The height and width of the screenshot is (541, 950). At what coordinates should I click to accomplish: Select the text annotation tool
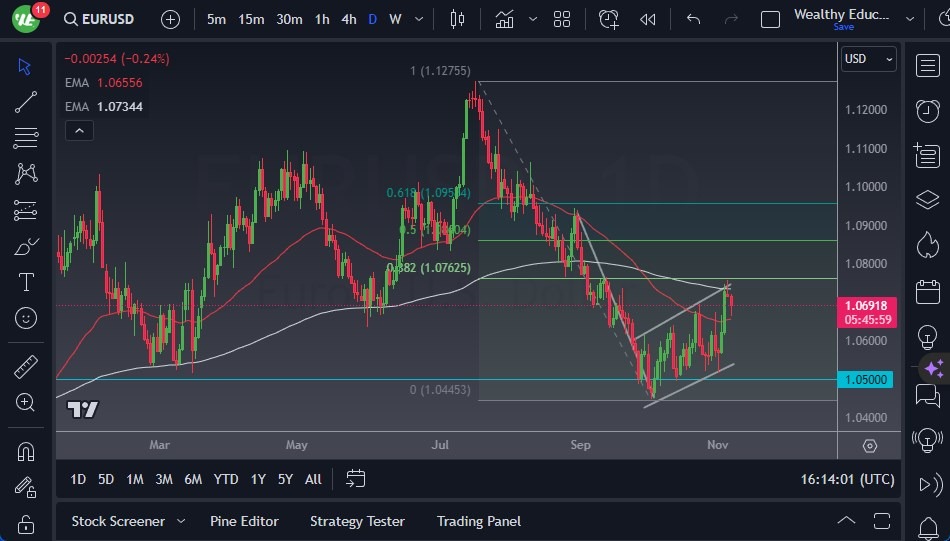pos(26,282)
